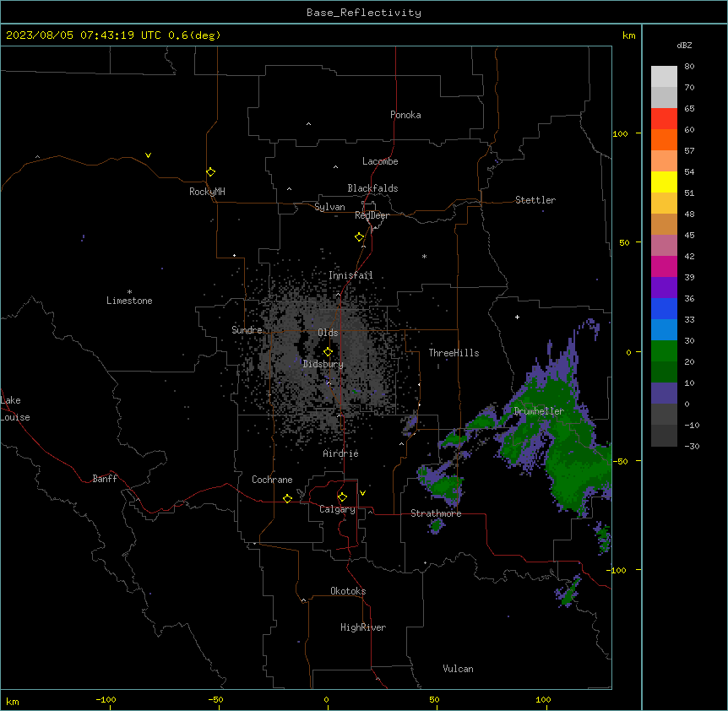Select the magenta swatch in the dBZ legend
This screenshot has width=728, height=711.
pos(664,266)
